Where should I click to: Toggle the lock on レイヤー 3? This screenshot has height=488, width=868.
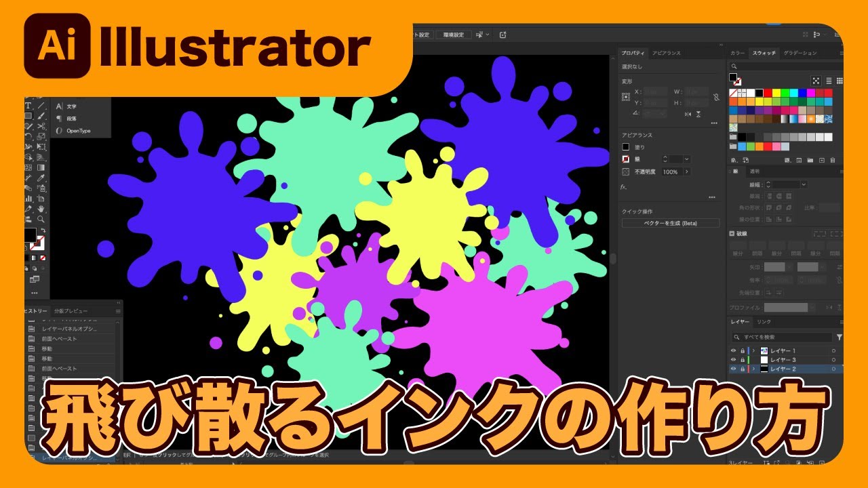[x=742, y=360]
